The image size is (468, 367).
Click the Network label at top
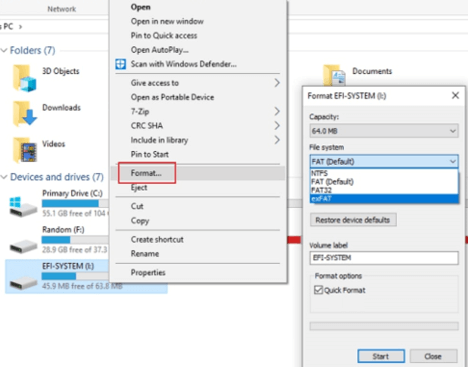click(x=62, y=9)
